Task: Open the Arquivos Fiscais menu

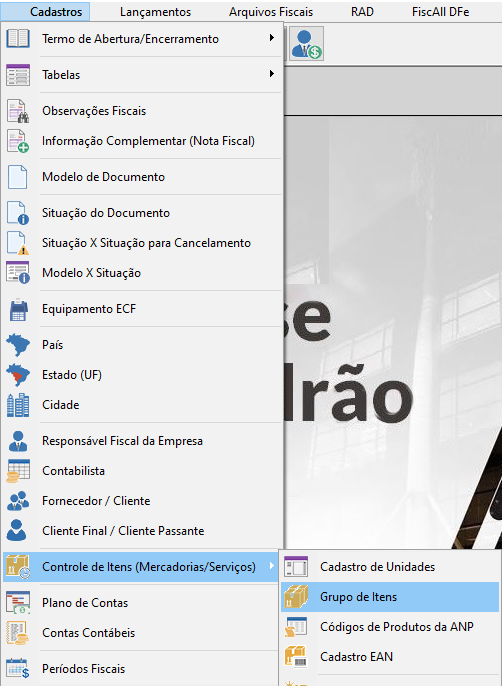Action: click(271, 12)
